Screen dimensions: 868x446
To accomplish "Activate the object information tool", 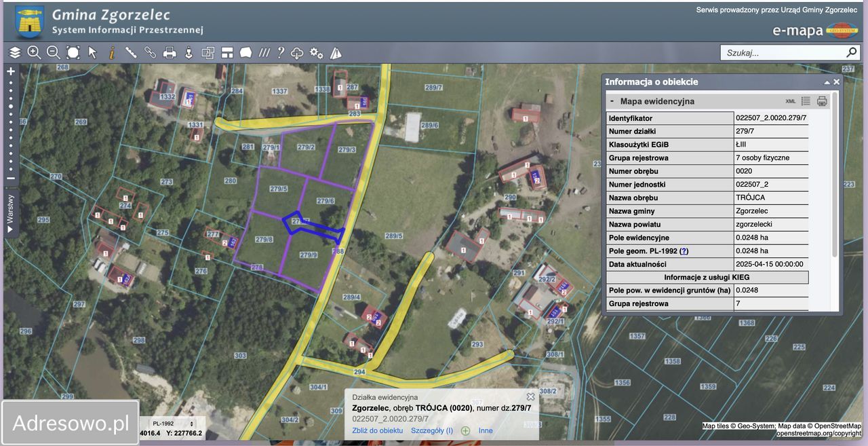I will (112, 52).
